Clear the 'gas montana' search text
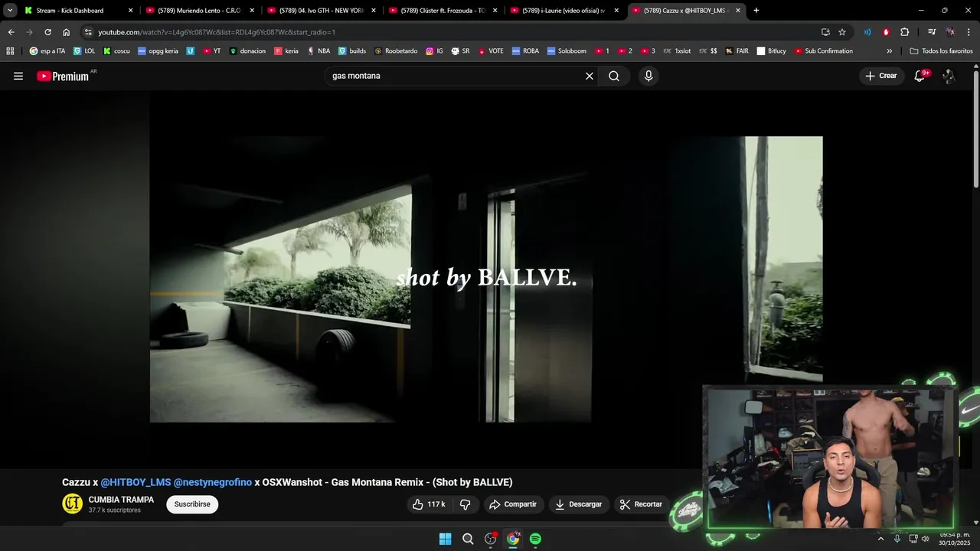The width and height of the screenshot is (980, 551). tap(590, 76)
